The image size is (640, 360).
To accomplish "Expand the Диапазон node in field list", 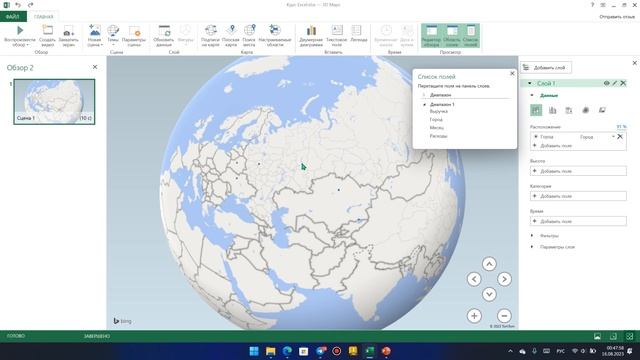I will pos(424,95).
